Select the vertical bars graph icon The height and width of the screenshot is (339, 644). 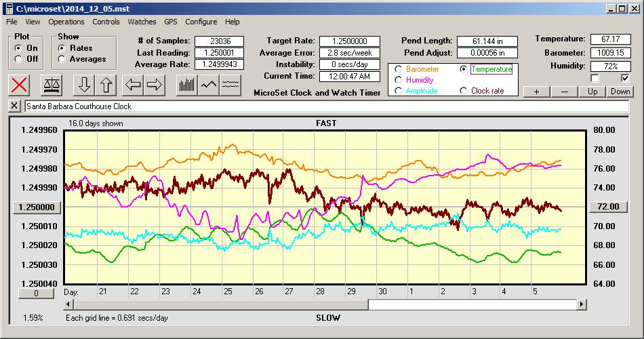point(187,85)
